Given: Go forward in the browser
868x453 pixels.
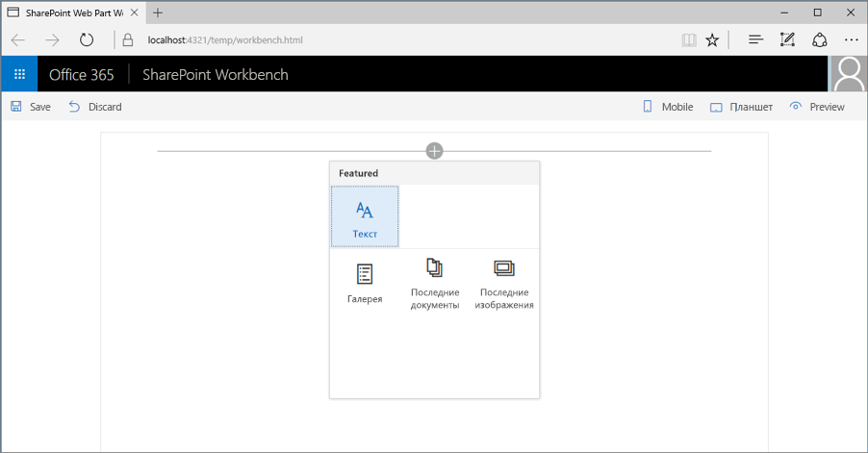Looking at the screenshot, I should click(52, 39).
